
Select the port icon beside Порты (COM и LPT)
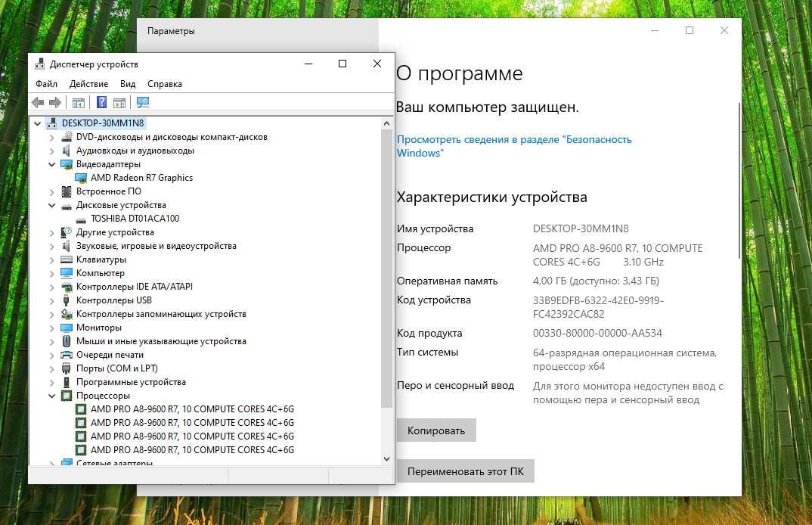67,368
